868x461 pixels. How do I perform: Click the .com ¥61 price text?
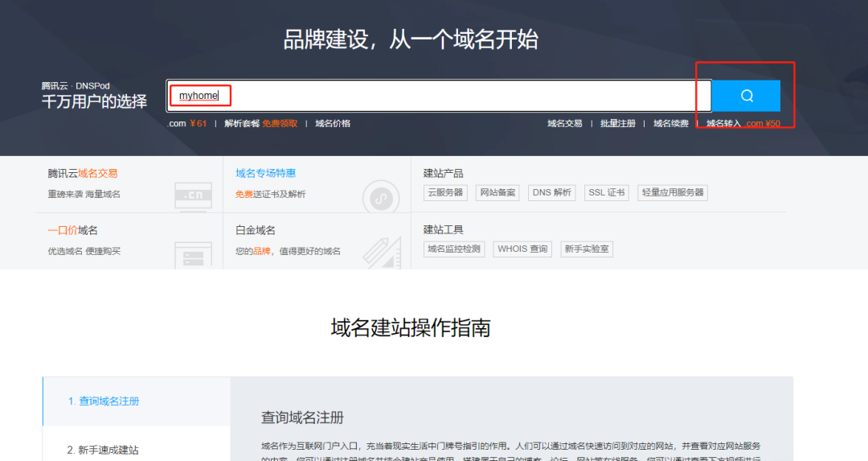point(187,124)
